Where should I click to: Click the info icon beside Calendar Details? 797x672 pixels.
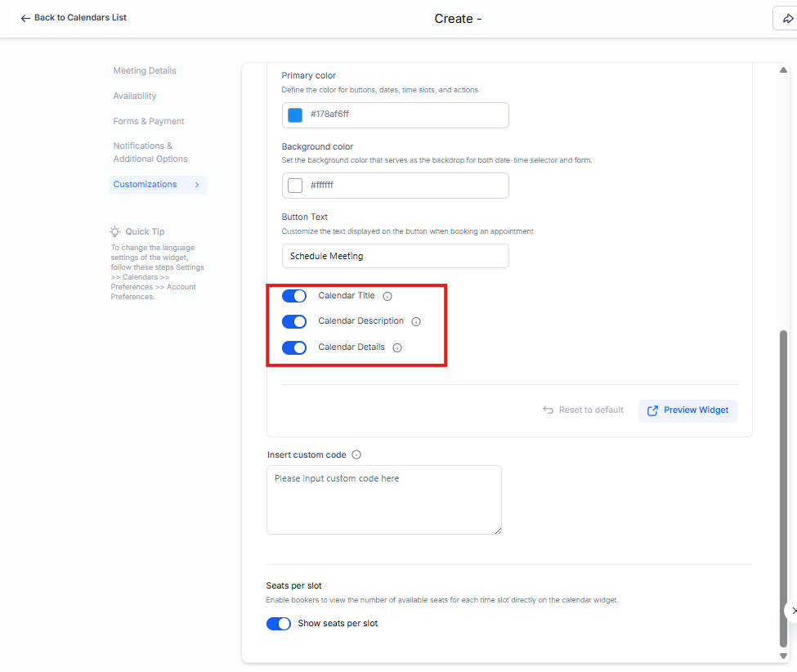[397, 347]
